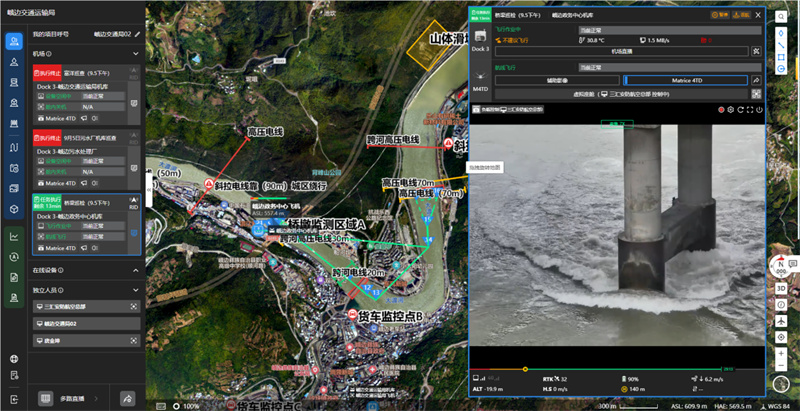Click the orange return-to-home button
The height and width of the screenshot is (411, 800).
tap(741, 15)
